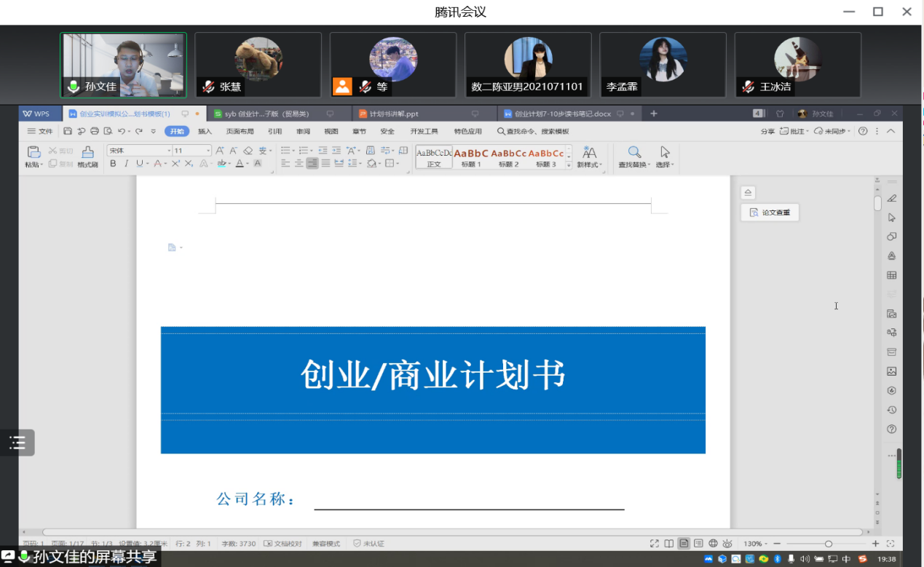Viewport: 924px width, 567px height.
Task: Toggle Bold formatting
Action: [x=113, y=164]
